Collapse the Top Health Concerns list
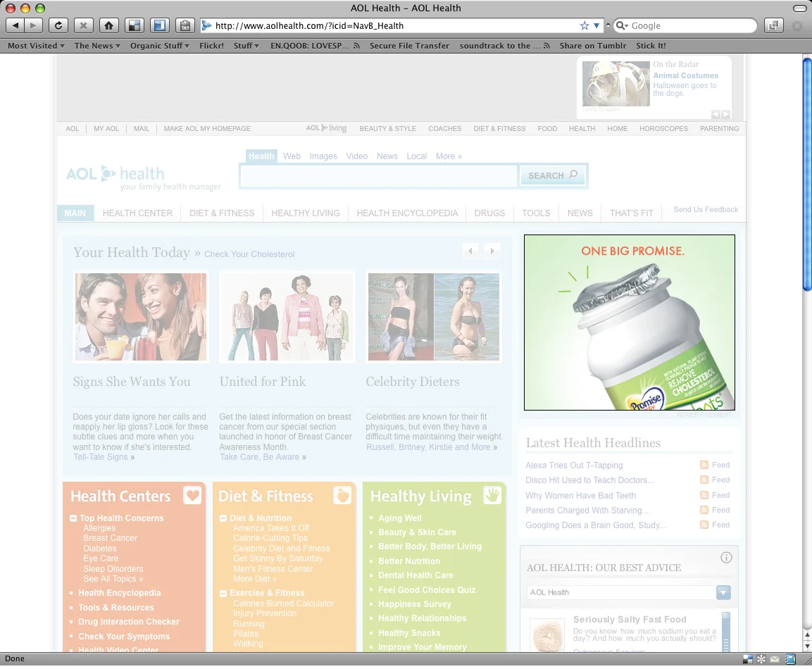 (73, 518)
